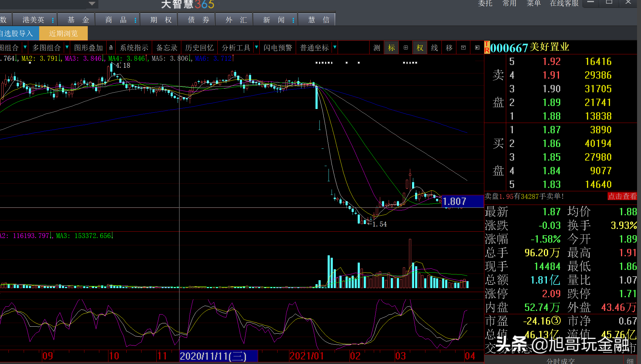Click the 1.54 low-price annotation
The width and height of the screenshot is (641, 364).
pyautogui.click(x=380, y=224)
